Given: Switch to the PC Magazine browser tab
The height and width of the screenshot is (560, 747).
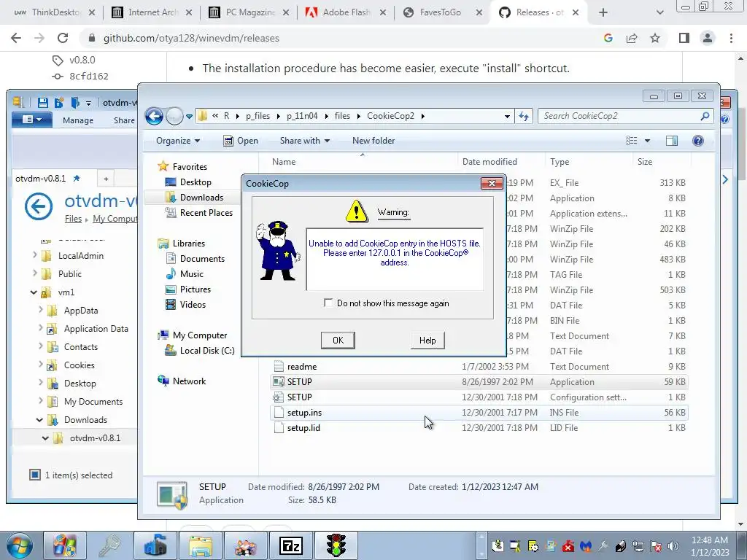Looking at the screenshot, I should (x=250, y=12).
